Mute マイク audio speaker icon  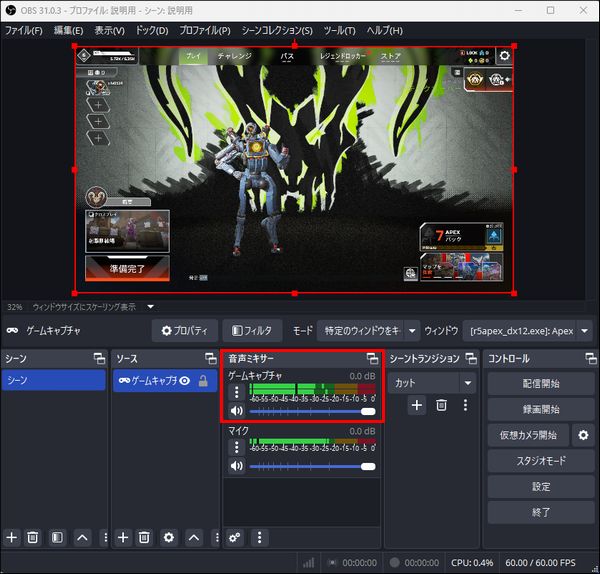tap(236, 466)
